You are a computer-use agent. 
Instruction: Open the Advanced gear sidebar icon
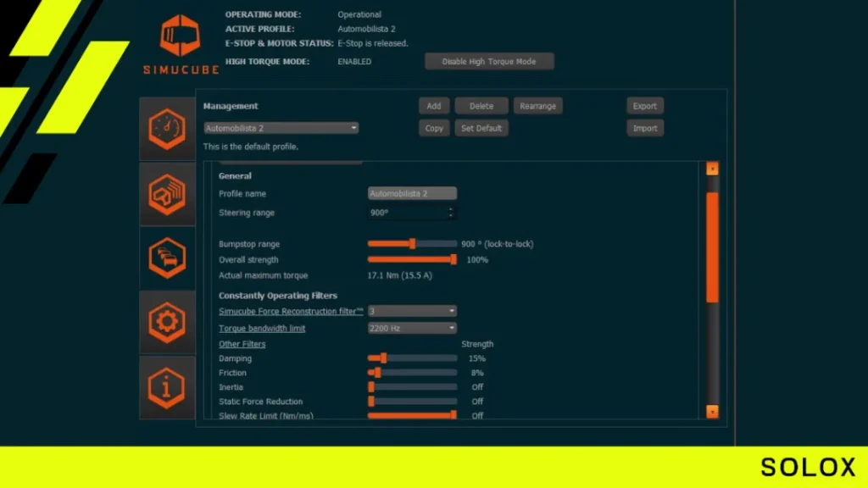(167, 323)
